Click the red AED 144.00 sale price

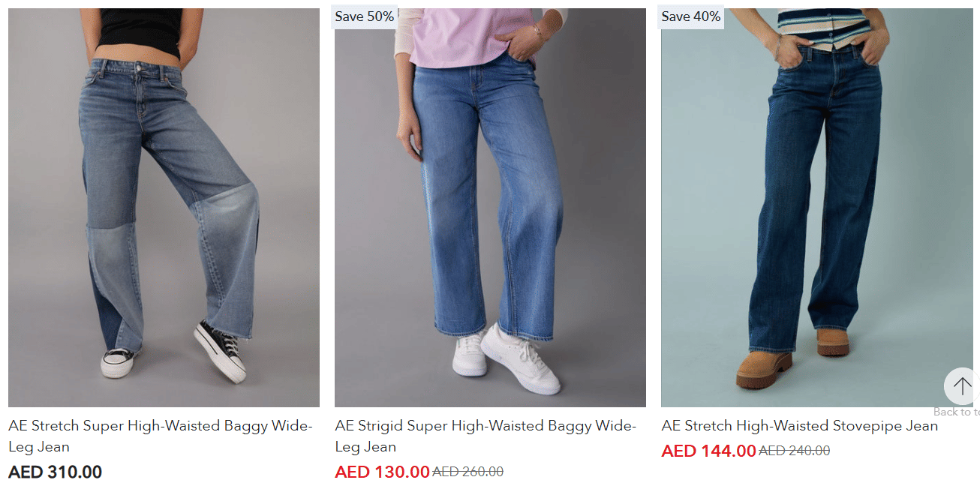click(708, 451)
